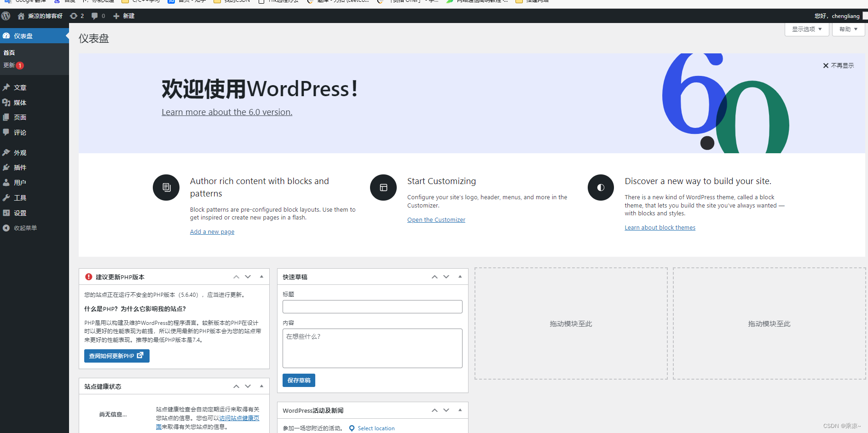Click 保存草稿 save draft button
868x433 pixels.
[299, 380]
